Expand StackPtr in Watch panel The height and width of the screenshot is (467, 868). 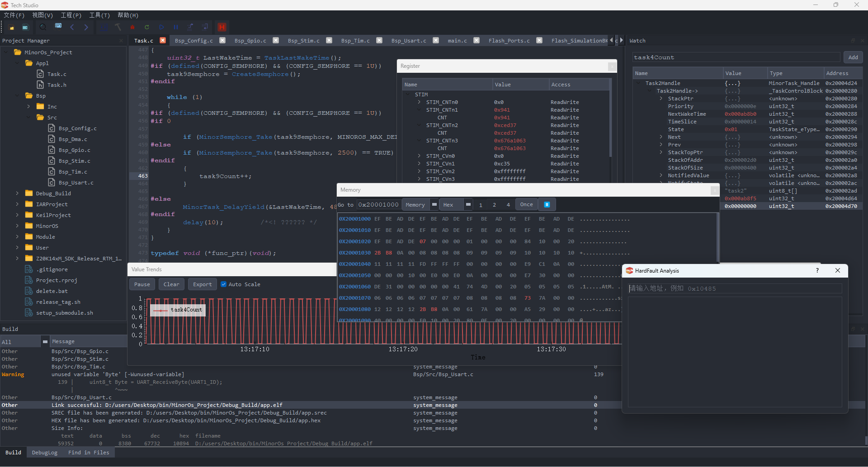click(661, 99)
